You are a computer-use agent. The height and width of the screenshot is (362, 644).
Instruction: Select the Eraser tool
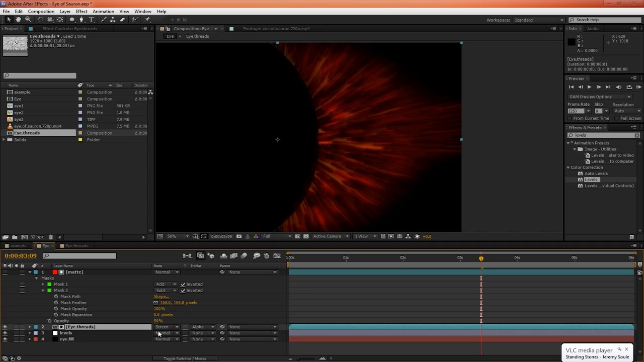pyautogui.click(x=122, y=20)
